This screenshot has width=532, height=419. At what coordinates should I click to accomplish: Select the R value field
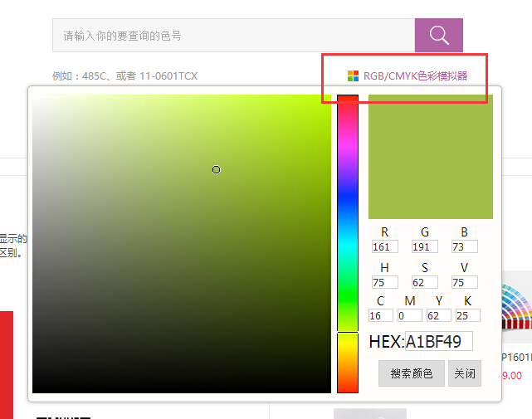pos(385,246)
